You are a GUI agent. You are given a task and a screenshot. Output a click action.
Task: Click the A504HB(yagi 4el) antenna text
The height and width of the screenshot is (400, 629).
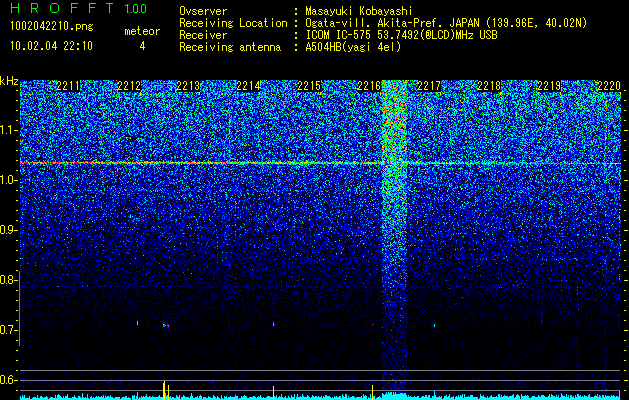pyautogui.click(x=353, y=47)
